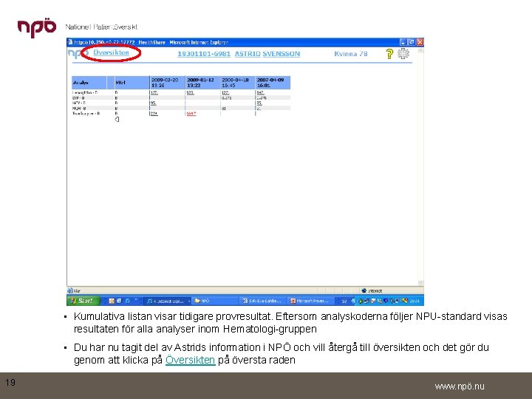Viewport: 532px width, 399px height.
Task: Select the MCV - B analysis row label
Action: (x=79, y=103)
